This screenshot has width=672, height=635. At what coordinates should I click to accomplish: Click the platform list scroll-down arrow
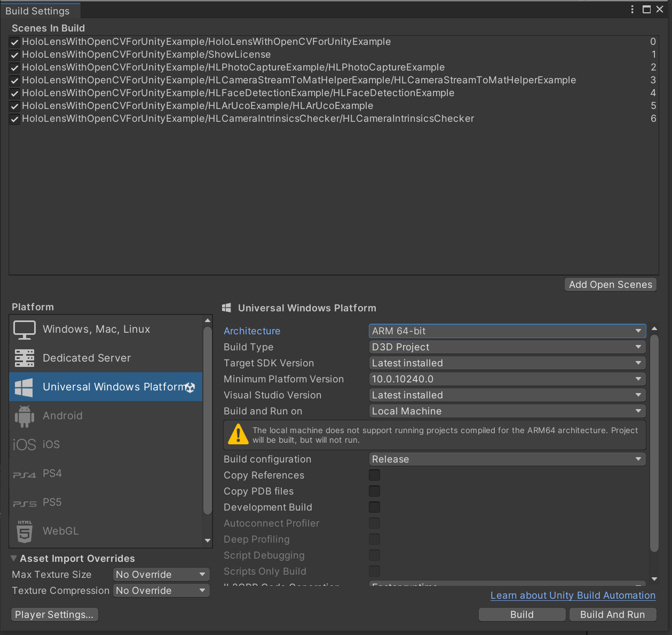tap(208, 540)
